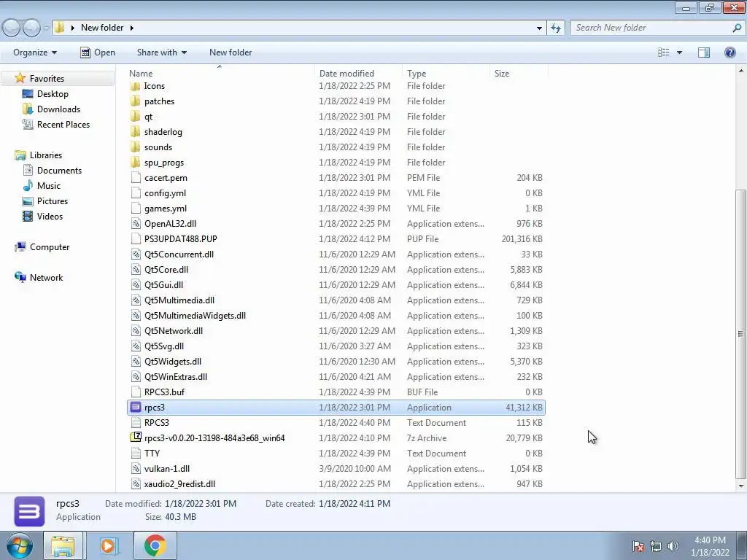Viewport: 747px width, 560px height.
Task: Click the network tray icon
Action: pos(656,546)
